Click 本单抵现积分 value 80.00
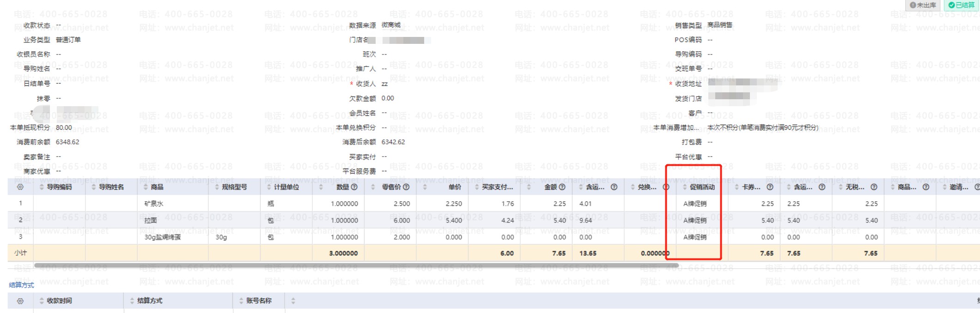Image resolution: width=980 pixels, height=313 pixels. 64,127
